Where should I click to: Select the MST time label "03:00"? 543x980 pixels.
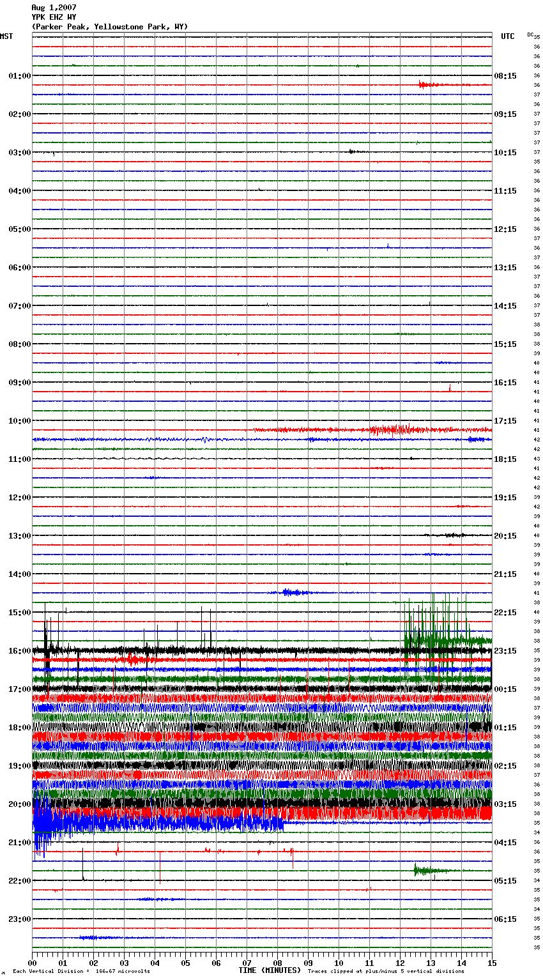click(x=20, y=153)
